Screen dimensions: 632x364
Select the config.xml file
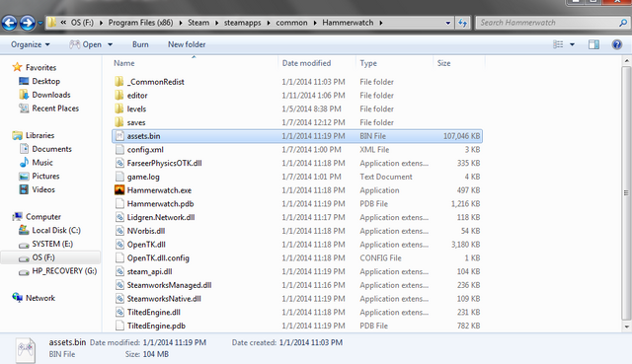145,150
